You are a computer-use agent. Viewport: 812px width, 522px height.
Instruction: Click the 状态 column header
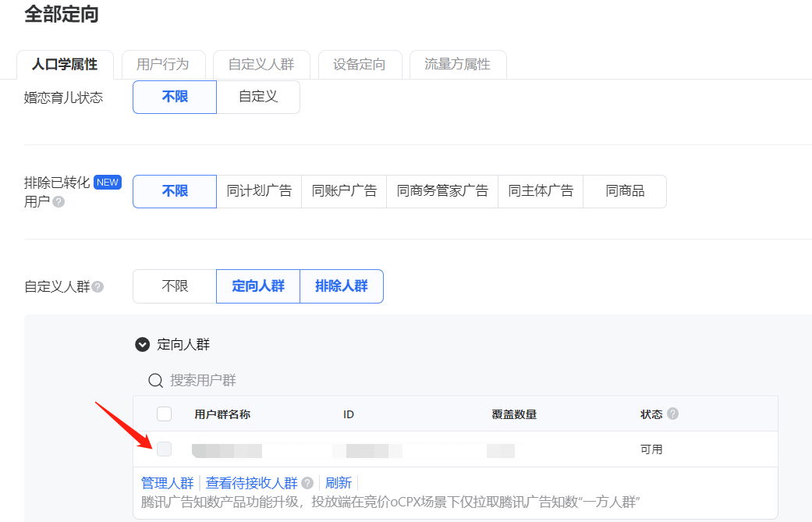651,414
